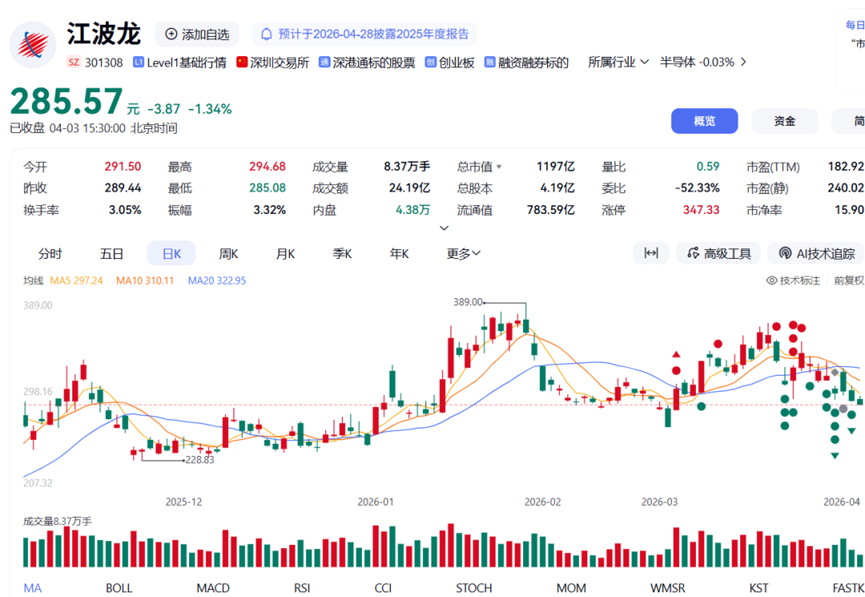Click the 深圳交易所 flag tag
This screenshot has width=865, height=597.
(242, 62)
